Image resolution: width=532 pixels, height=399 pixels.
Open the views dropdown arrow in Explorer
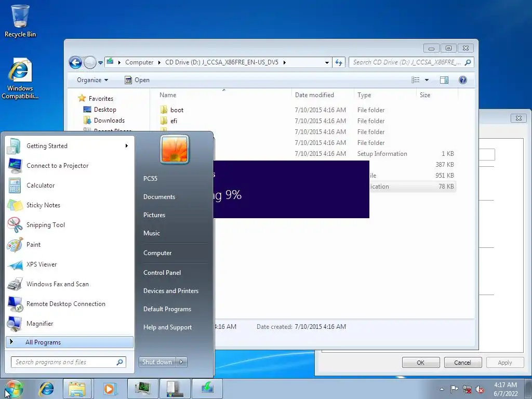click(427, 80)
